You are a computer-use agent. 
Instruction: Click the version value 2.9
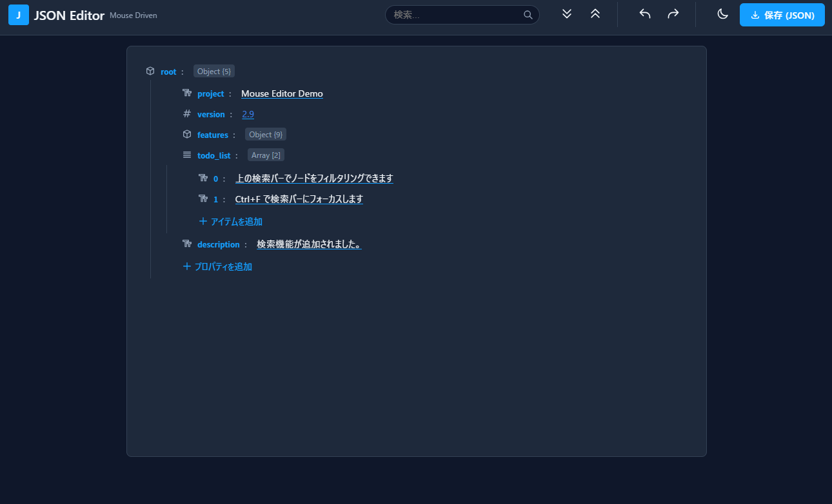tap(248, 113)
